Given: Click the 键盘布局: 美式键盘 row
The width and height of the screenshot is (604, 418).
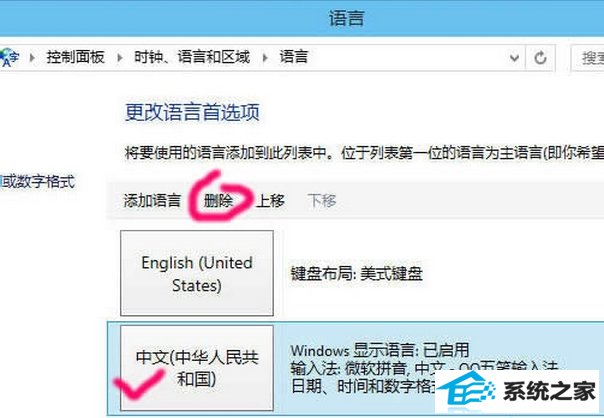Looking at the screenshot, I should [356, 274].
